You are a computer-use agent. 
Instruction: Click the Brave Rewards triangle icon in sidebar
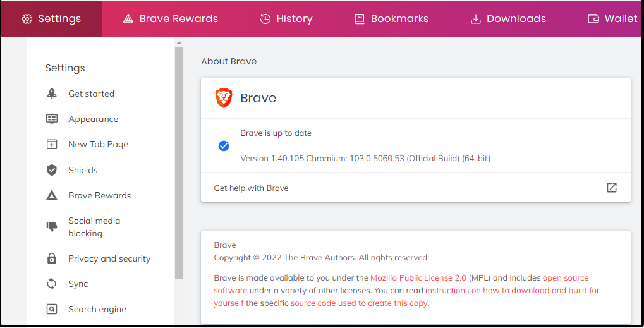52,195
